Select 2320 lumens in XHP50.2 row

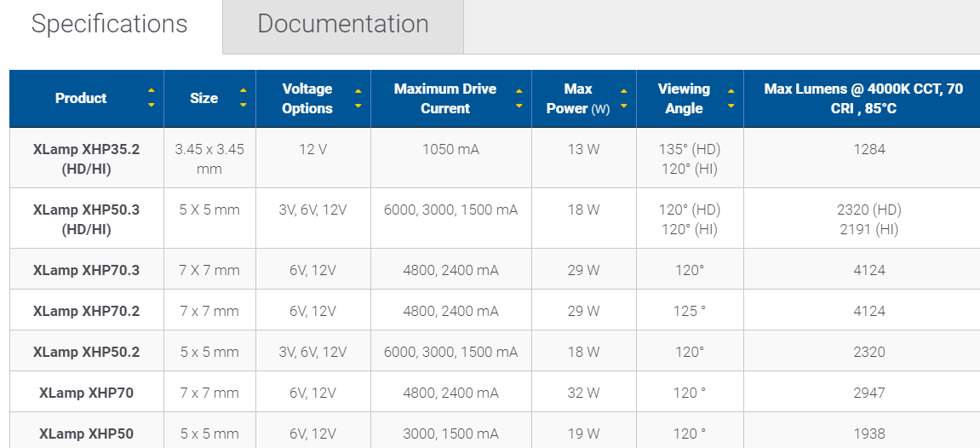[869, 352]
